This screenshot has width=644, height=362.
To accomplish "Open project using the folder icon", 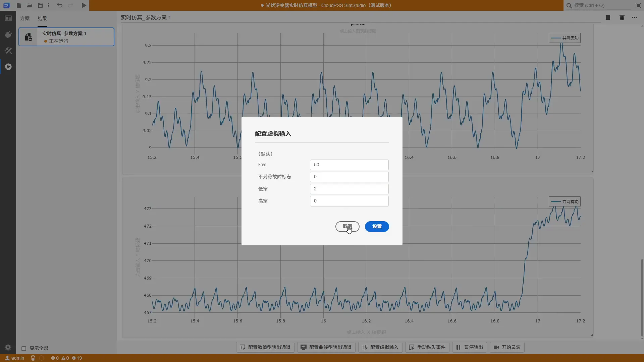I will (x=30, y=5).
